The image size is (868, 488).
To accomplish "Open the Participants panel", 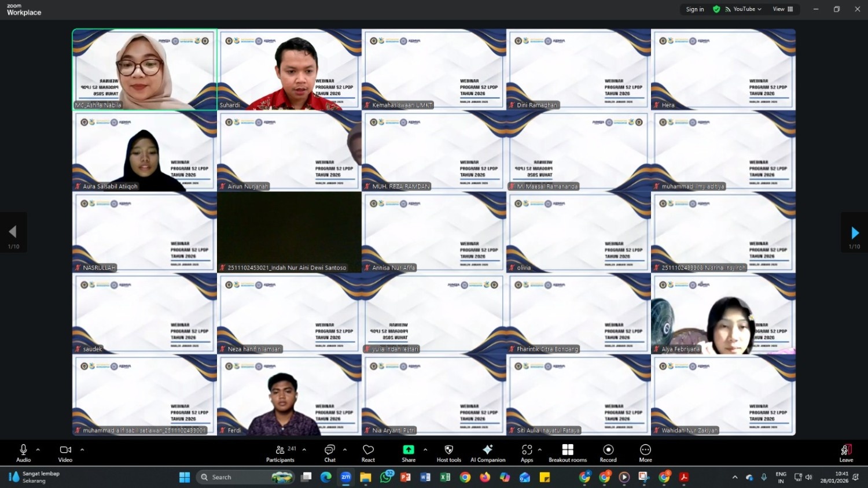I will pyautogui.click(x=280, y=453).
